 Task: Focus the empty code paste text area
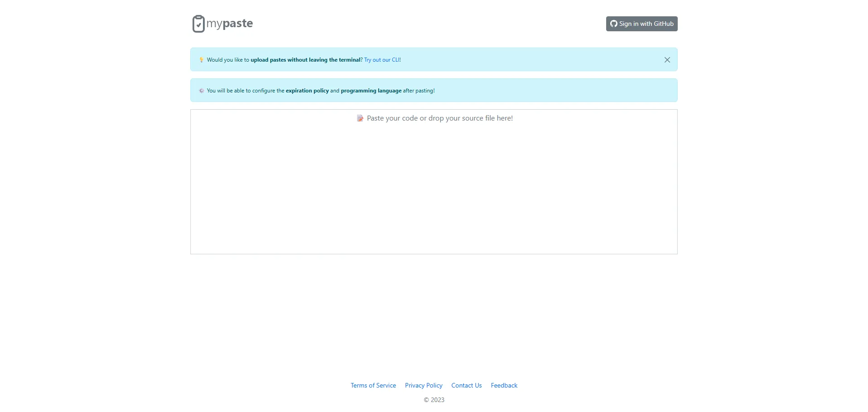434,190
